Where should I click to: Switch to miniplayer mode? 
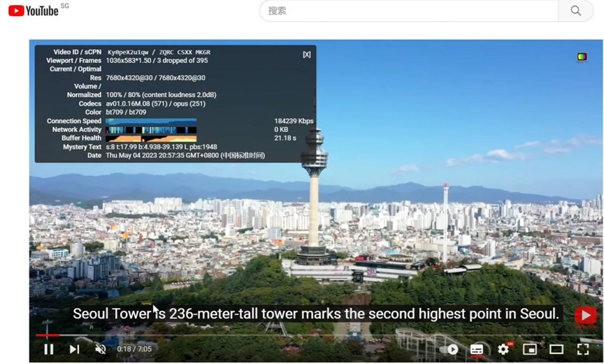[x=530, y=349]
